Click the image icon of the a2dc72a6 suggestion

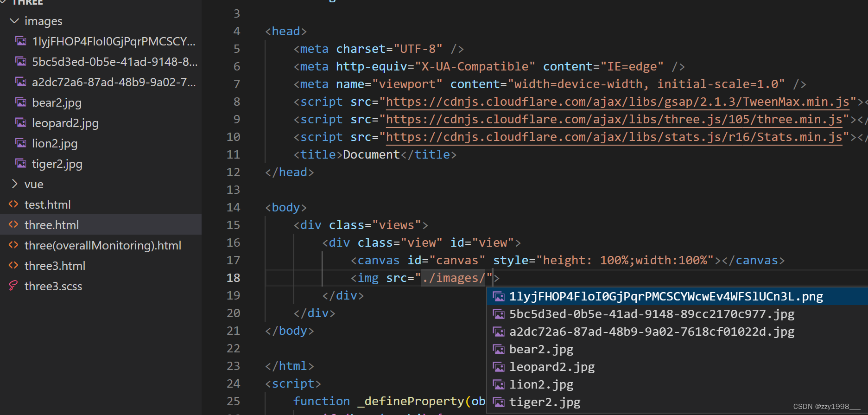coord(499,332)
